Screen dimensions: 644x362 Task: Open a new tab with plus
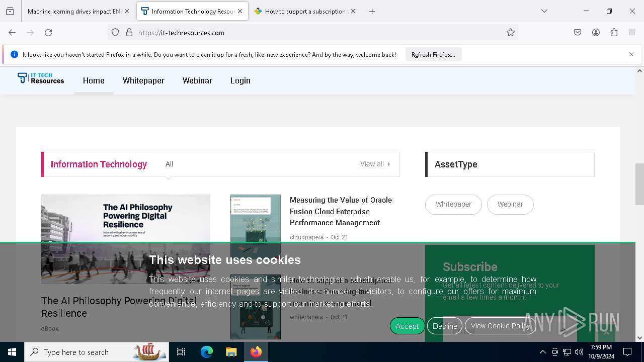tap(372, 11)
